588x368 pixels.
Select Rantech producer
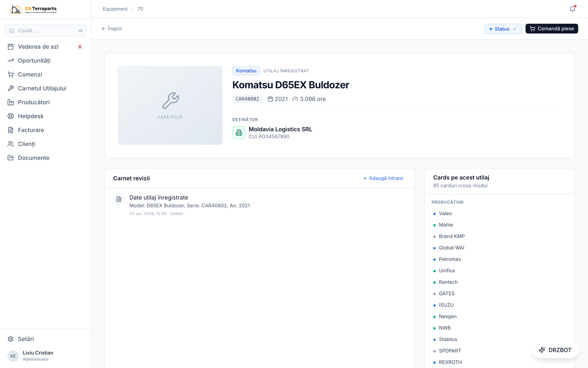click(448, 282)
